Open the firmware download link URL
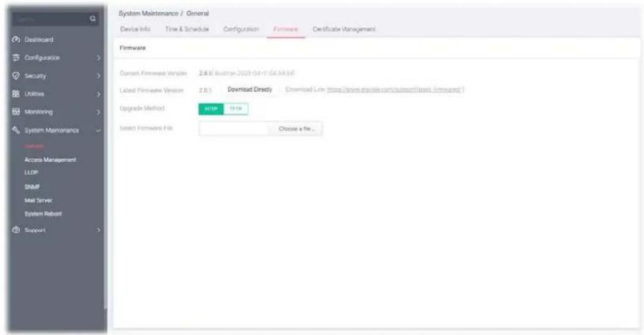Image resolution: width=644 pixels, height=335 pixels. [394, 89]
